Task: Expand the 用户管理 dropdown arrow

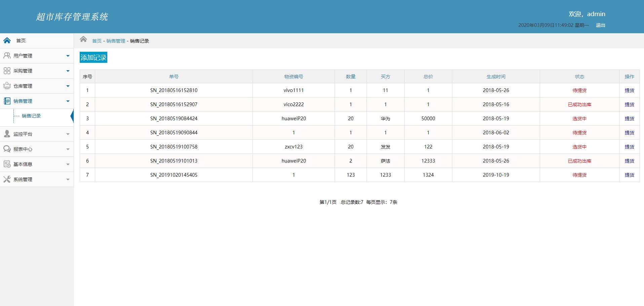Action: [x=68, y=56]
